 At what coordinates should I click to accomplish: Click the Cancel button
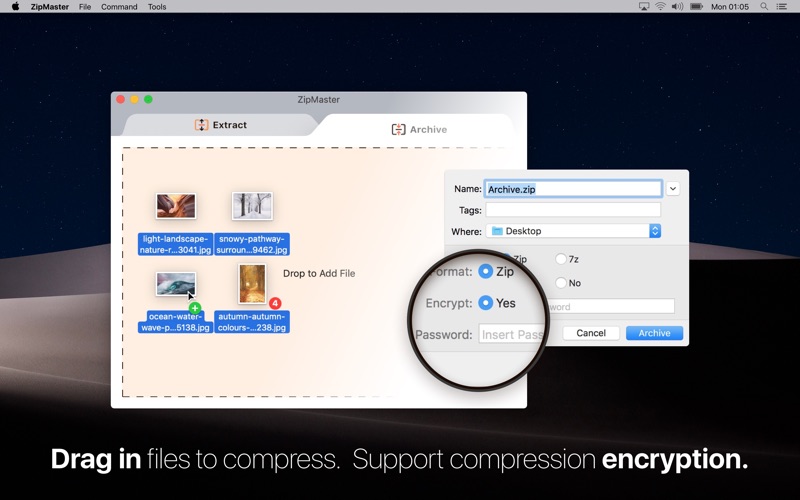(x=591, y=333)
